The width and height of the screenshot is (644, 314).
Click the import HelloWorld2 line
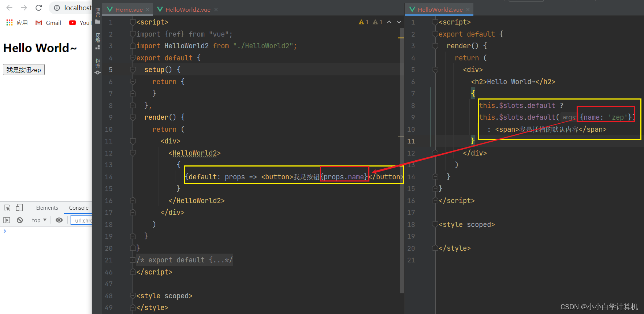217,46
